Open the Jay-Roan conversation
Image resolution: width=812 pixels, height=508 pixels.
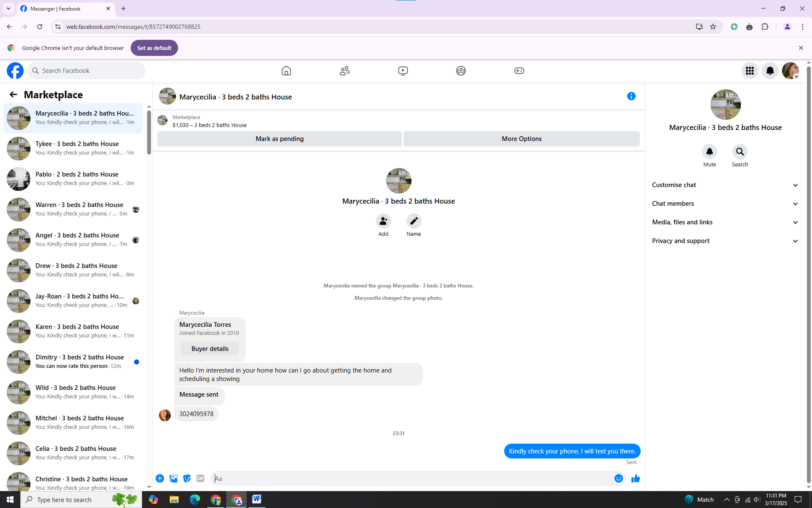[x=73, y=301]
